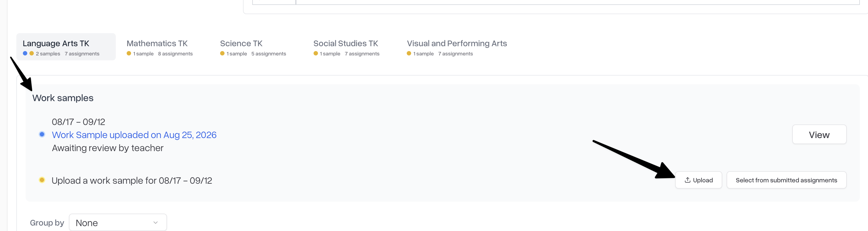
Task: Click the Work samples heading
Action: (63, 98)
